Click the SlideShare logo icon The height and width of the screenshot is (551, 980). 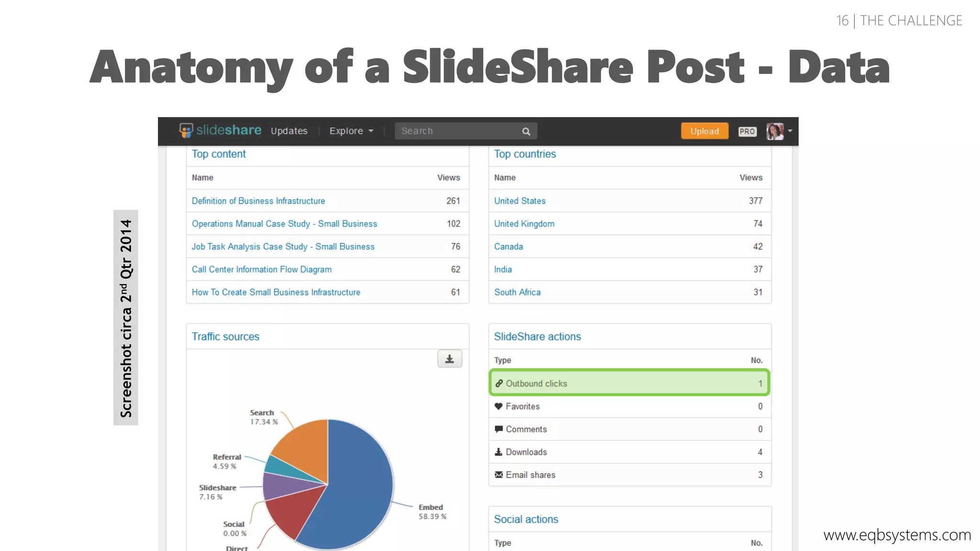[186, 130]
